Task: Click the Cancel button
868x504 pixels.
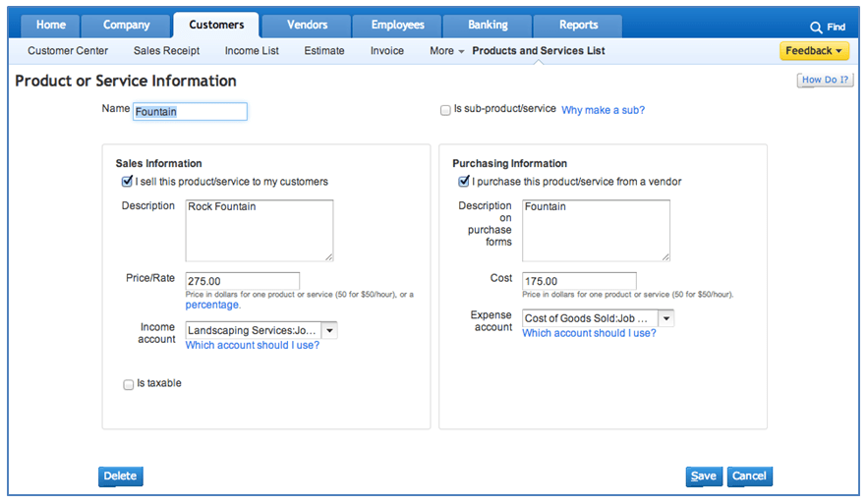Action: pos(749,476)
